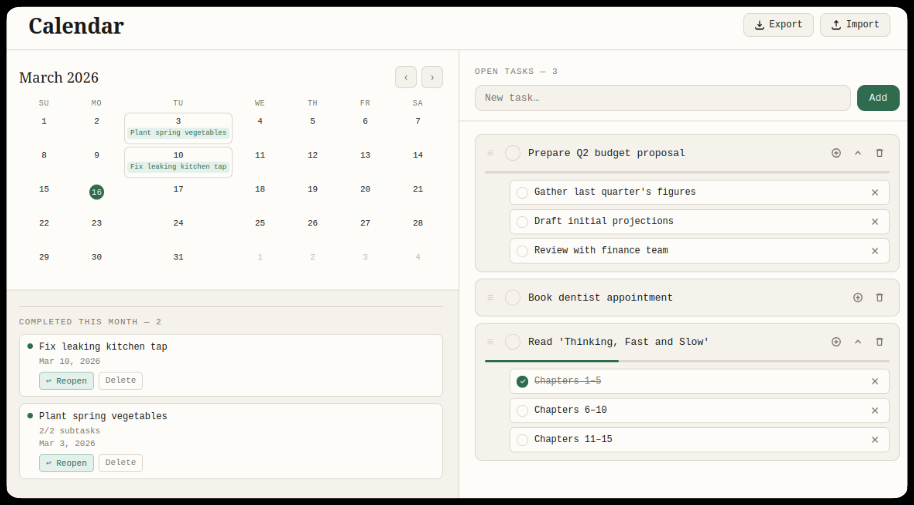The height and width of the screenshot is (505, 914).
Task: Delete 'Read Thinking, Fast and Slow' task
Action: point(879,342)
